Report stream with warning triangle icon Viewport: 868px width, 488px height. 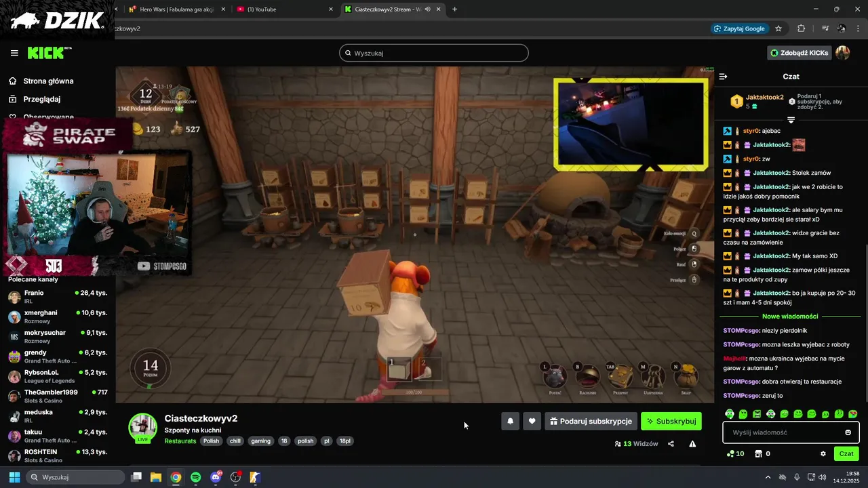[x=692, y=444]
